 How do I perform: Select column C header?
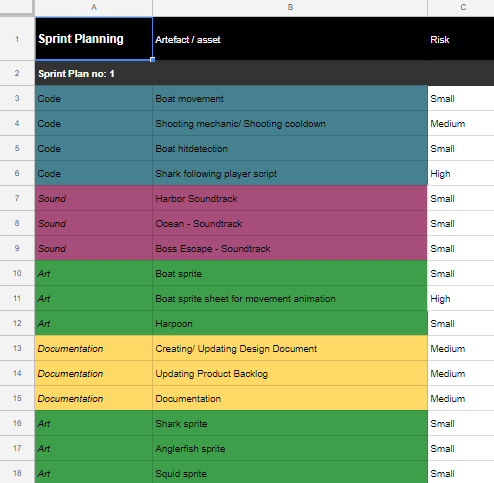point(461,7)
